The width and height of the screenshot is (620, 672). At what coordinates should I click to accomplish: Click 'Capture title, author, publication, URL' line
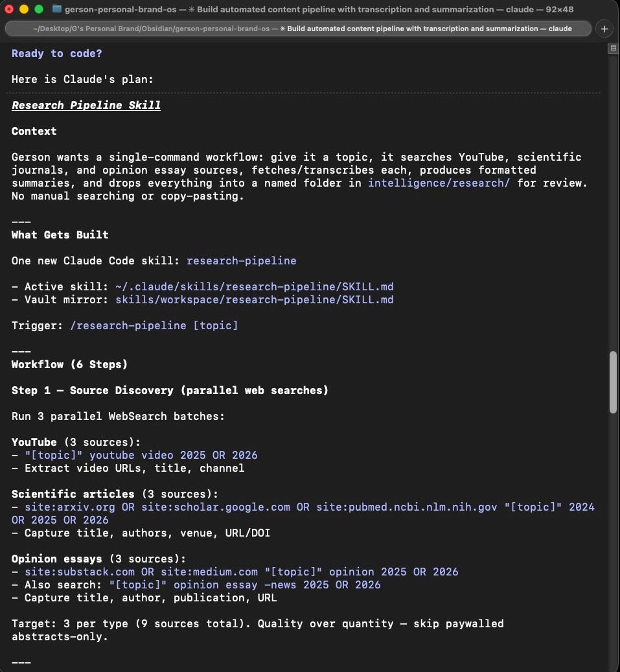click(x=150, y=598)
